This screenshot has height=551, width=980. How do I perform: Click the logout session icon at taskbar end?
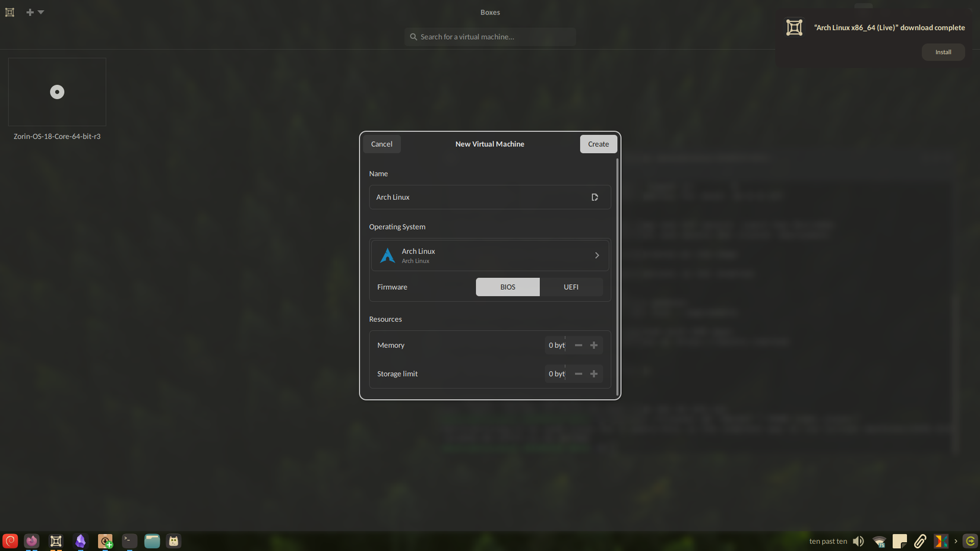coord(970,541)
